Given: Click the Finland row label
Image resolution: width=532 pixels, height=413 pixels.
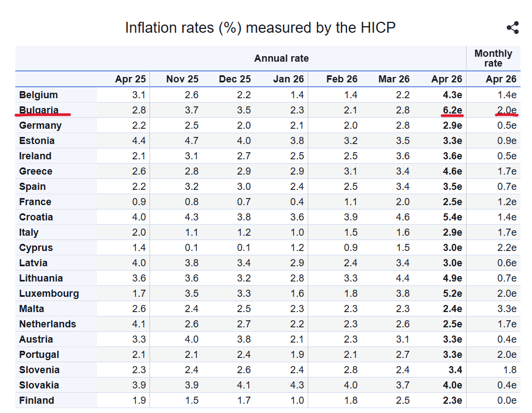Looking at the screenshot, I should (x=37, y=400).
